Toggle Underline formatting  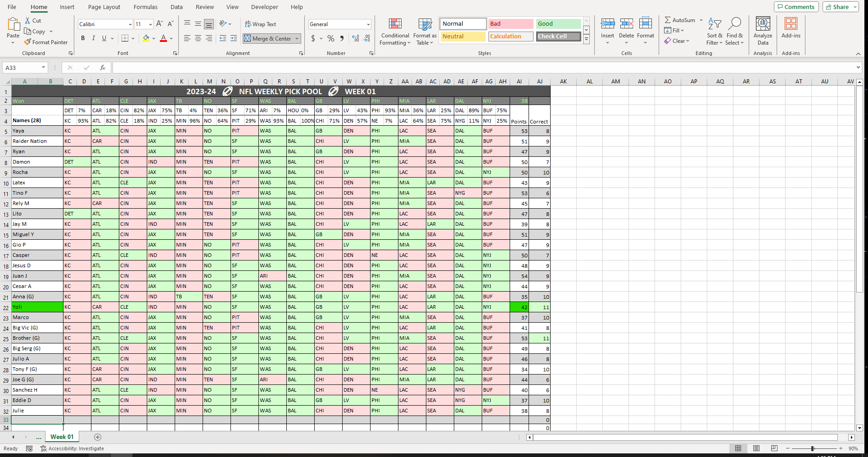[104, 38]
